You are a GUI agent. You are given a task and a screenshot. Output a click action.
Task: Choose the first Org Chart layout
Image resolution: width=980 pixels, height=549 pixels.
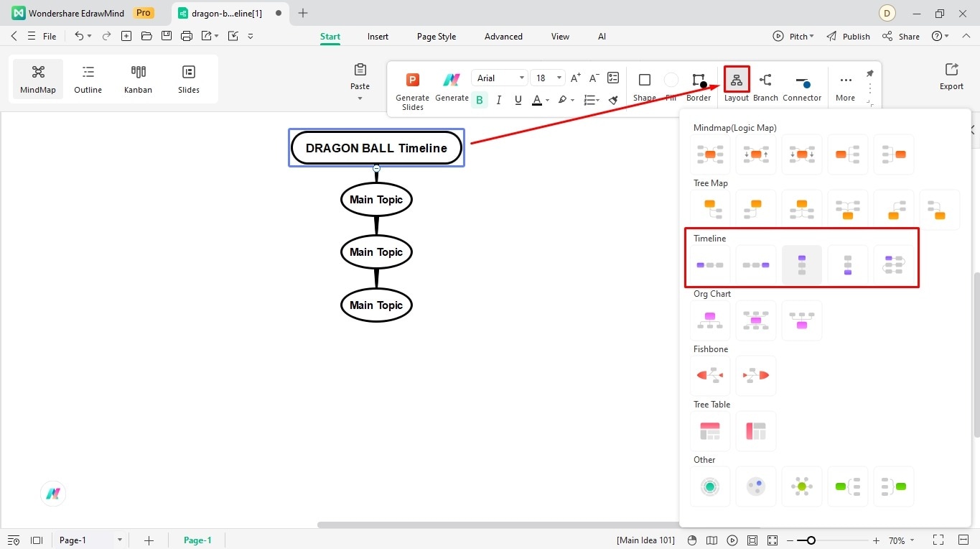point(710,320)
